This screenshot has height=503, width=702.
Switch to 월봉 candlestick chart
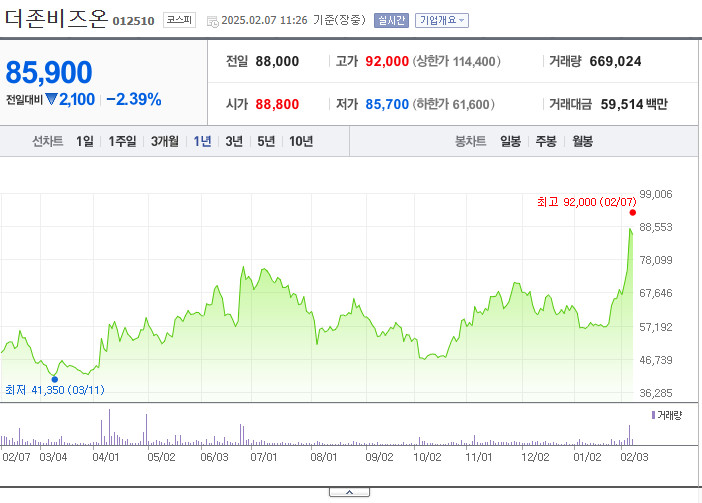[x=582, y=141]
